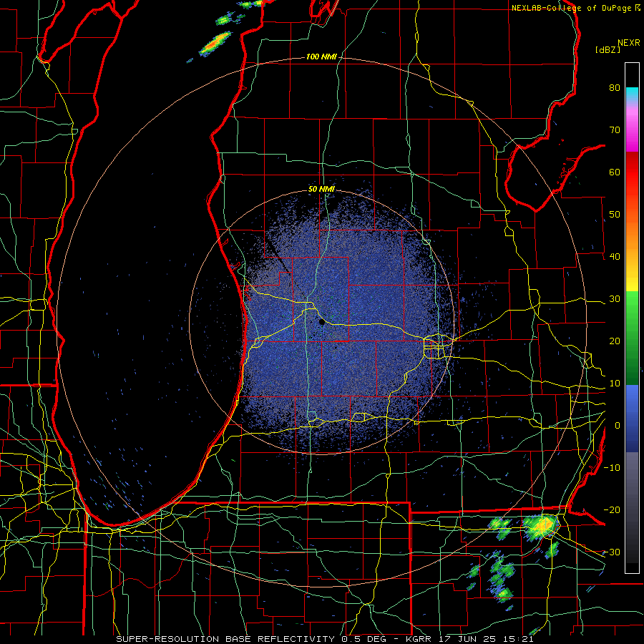644x644 pixels.
Task: Click the [dBZ] units label
Action: click(608, 49)
